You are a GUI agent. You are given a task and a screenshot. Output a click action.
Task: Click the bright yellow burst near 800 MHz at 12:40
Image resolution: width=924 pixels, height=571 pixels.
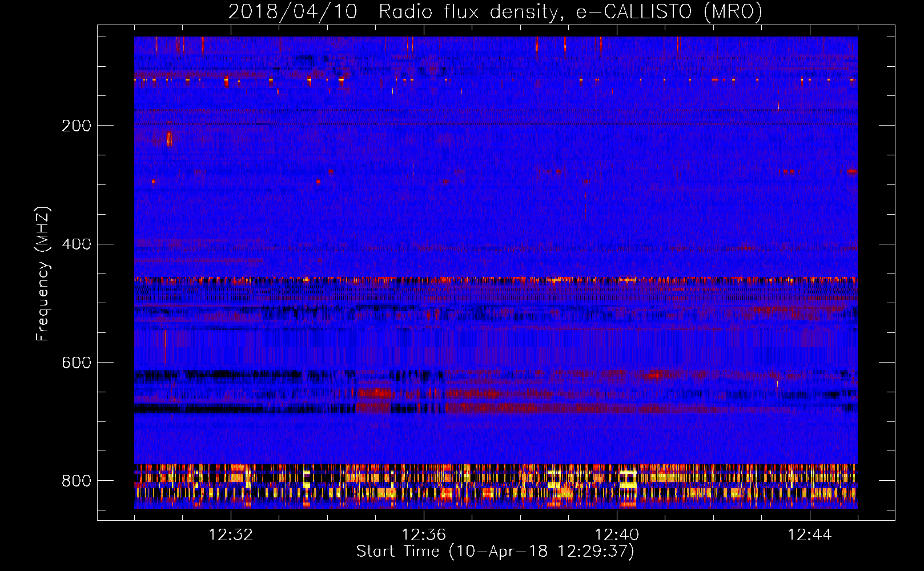pos(628,479)
